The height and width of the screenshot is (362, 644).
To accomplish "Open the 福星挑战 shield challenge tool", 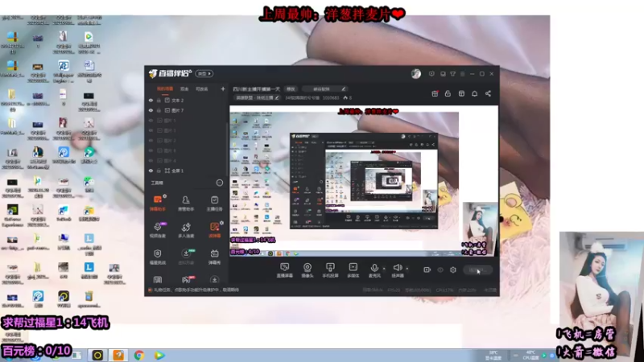I will (x=157, y=256).
